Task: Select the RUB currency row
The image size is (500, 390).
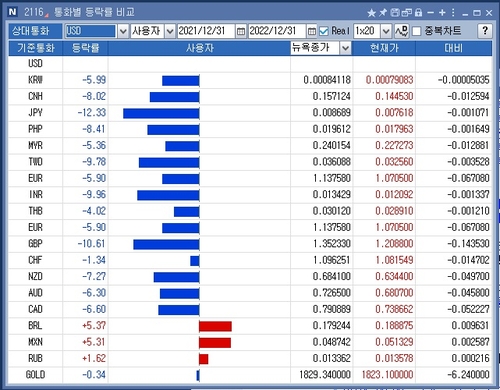Action: (250, 359)
